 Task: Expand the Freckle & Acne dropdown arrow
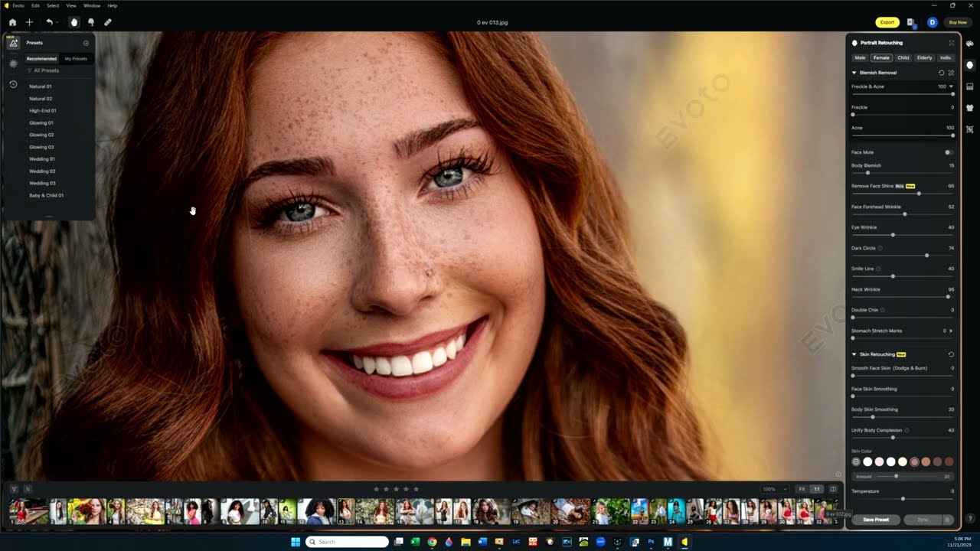pyautogui.click(x=952, y=86)
